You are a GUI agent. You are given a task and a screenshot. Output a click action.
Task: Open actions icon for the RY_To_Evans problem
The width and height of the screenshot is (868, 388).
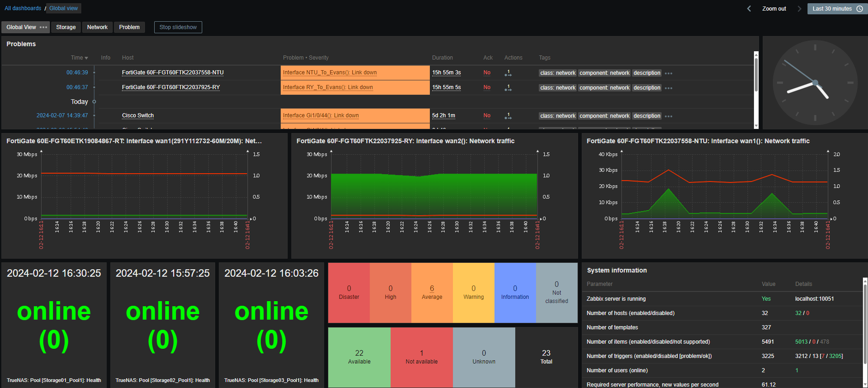508,87
